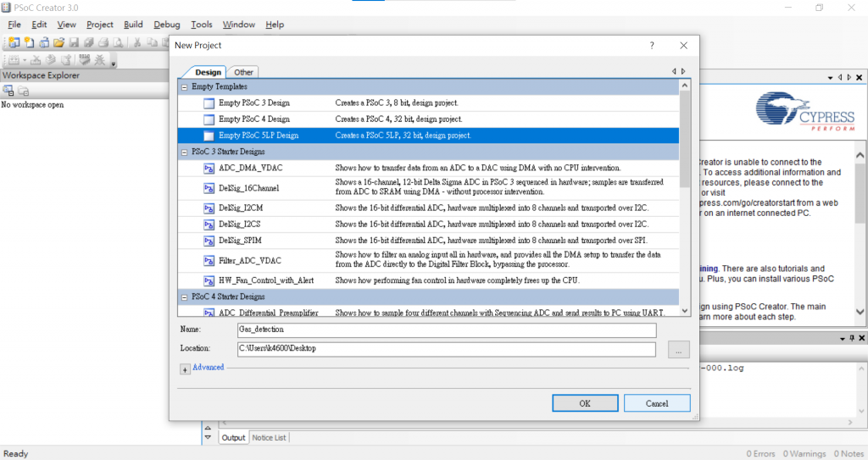Click the tab scroll left arrow in the dialog

click(x=674, y=71)
